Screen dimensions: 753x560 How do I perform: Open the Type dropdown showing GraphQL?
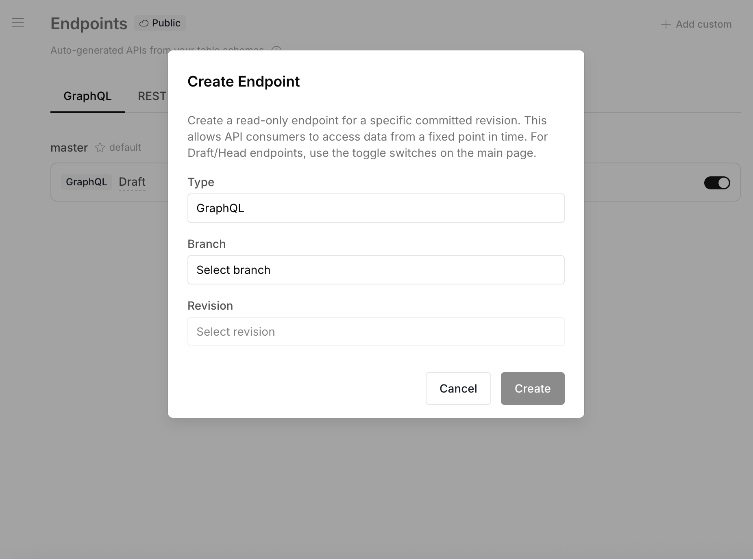375,208
